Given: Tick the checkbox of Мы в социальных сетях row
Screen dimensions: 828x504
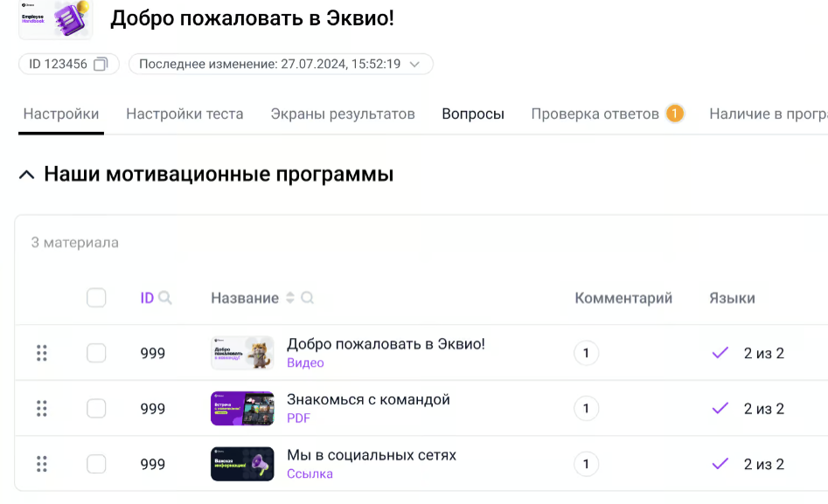Looking at the screenshot, I should pos(96,464).
